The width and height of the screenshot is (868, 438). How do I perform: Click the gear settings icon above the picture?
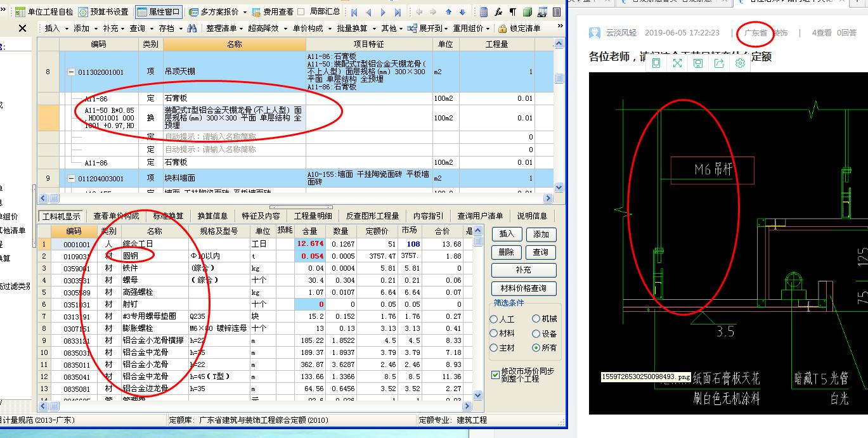pos(740,63)
